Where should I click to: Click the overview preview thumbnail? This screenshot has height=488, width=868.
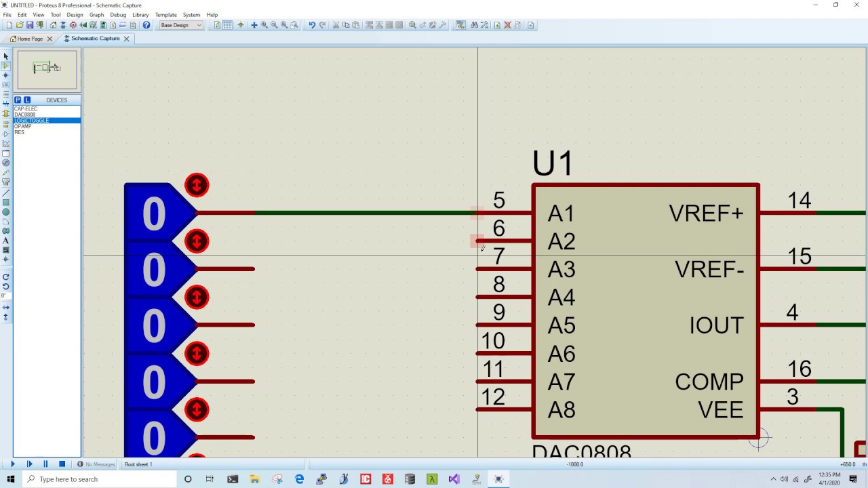click(x=47, y=69)
